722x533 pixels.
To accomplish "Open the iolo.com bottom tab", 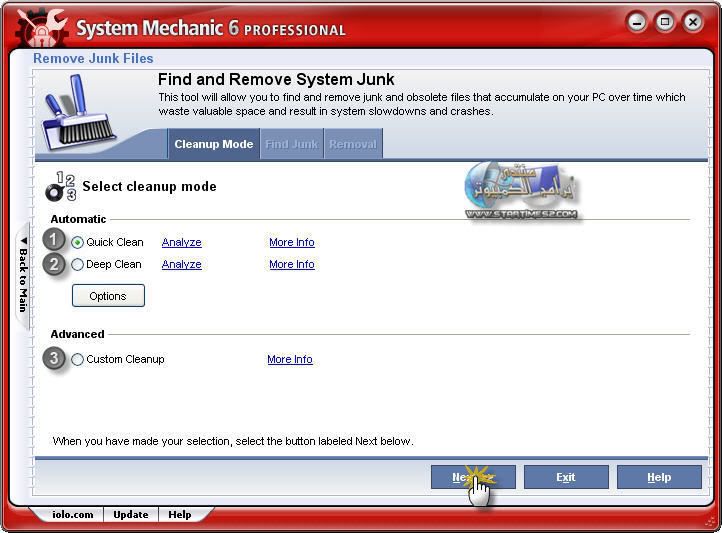I will [x=72, y=515].
